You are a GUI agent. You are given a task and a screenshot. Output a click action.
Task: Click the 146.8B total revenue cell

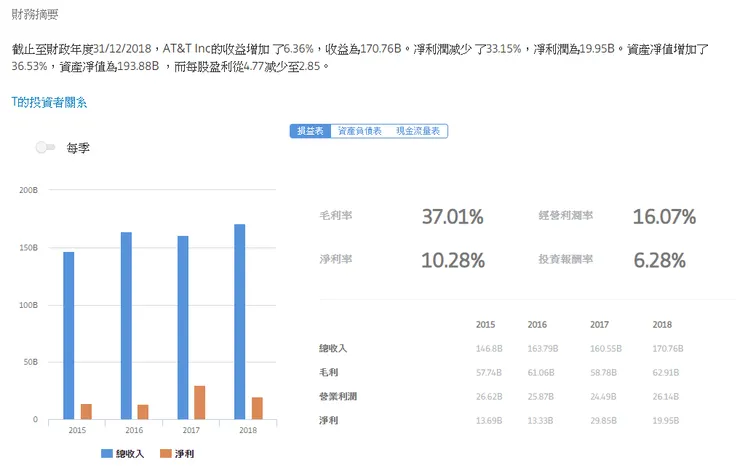pyautogui.click(x=489, y=349)
